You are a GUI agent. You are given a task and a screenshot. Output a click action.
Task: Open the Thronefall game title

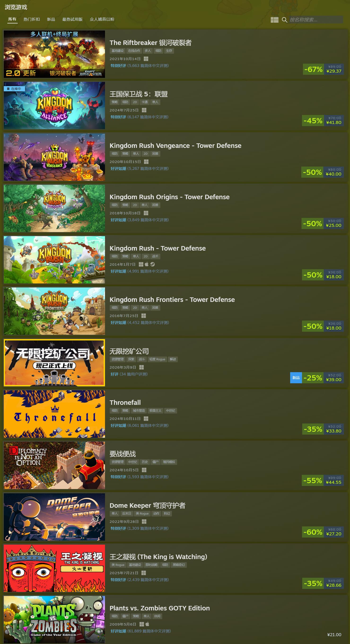125,402
